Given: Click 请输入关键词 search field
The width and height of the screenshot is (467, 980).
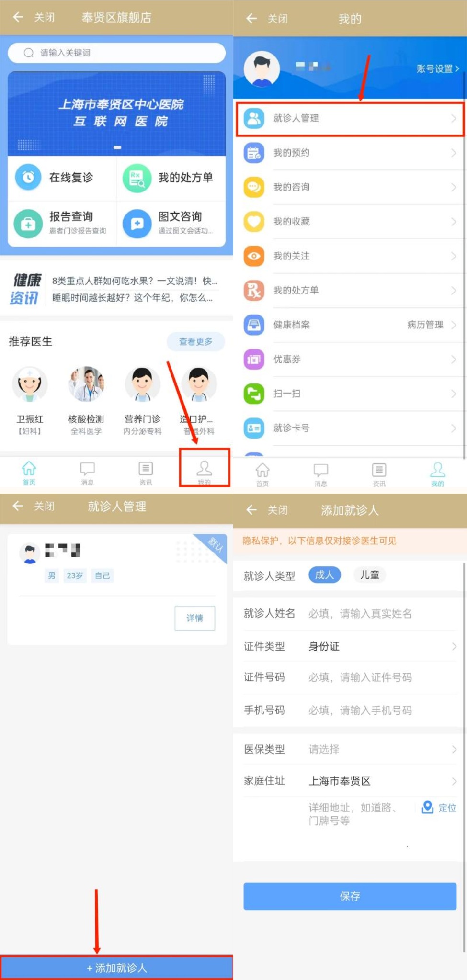Looking at the screenshot, I should click(116, 53).
